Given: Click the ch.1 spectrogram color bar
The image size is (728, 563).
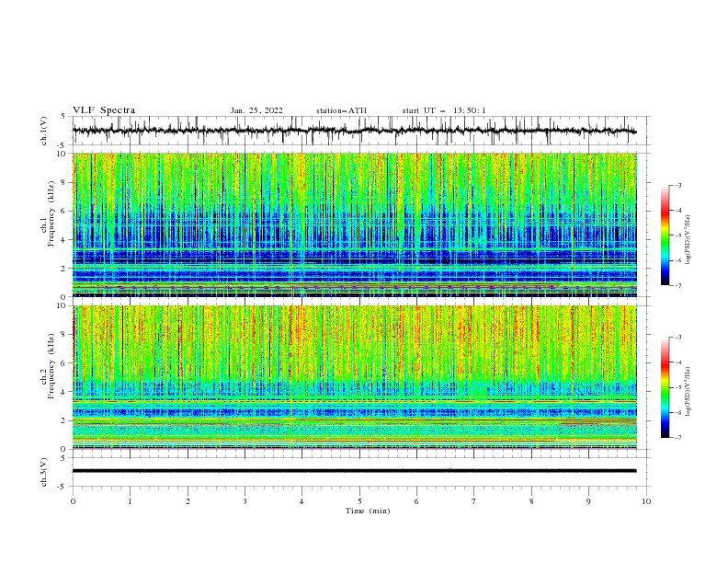Looking at the screenshot, I should [665, 236].
